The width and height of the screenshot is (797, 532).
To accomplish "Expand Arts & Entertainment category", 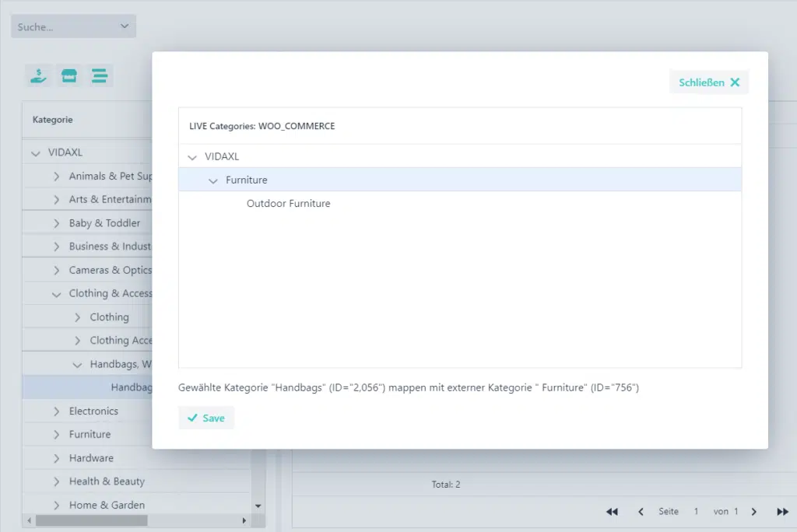I will pyautogui.click(x=56, y=200).
